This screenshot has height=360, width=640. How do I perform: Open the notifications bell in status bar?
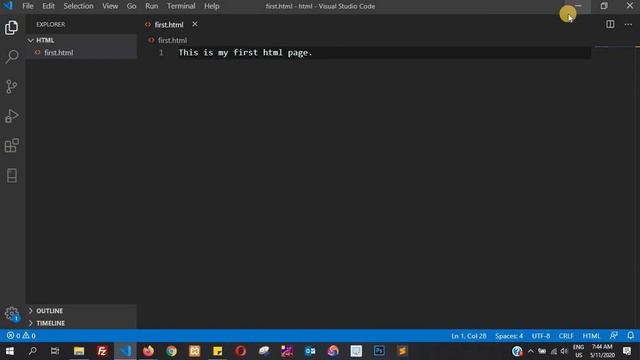(x=630, y=336)
